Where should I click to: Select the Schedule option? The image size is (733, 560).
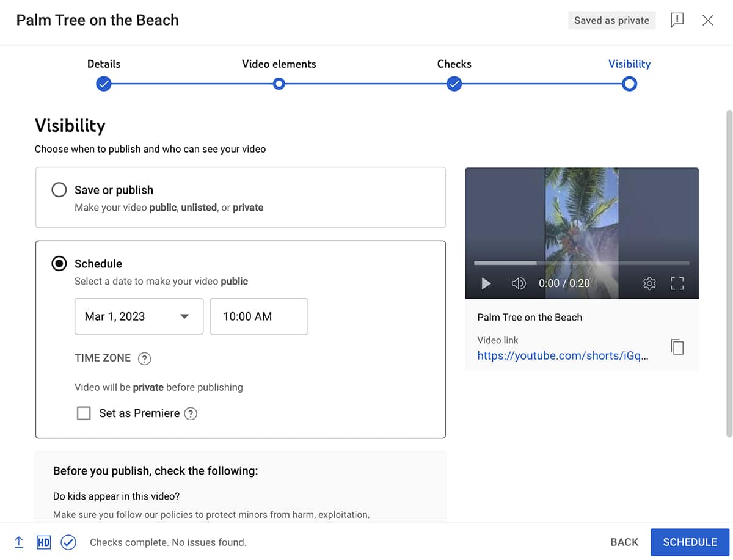click(x=59, y=263)
